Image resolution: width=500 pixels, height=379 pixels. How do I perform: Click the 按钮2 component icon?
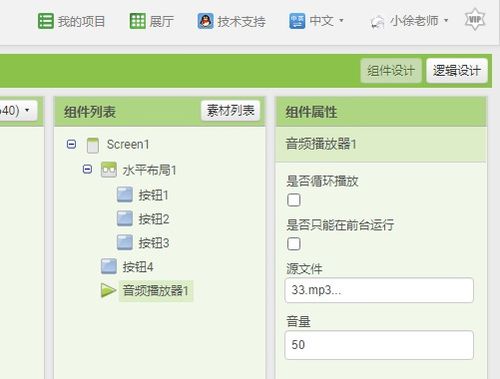pyautogui.click(x=125, y=218)
